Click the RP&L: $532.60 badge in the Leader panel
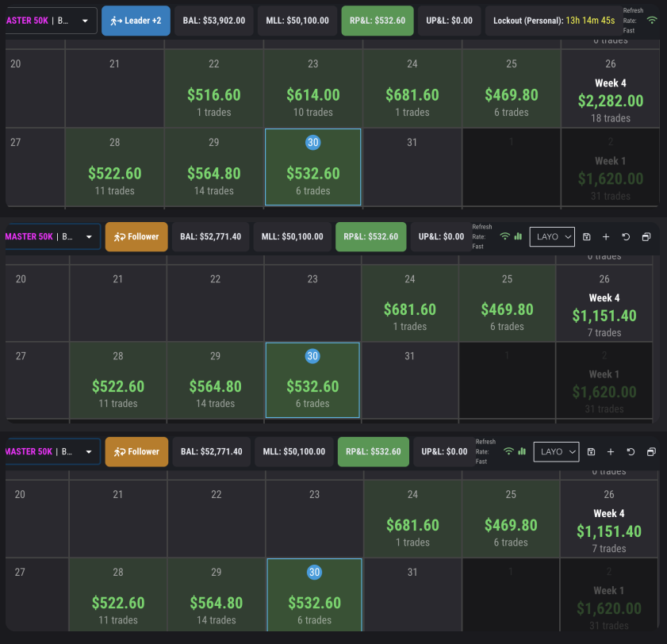 378,21
